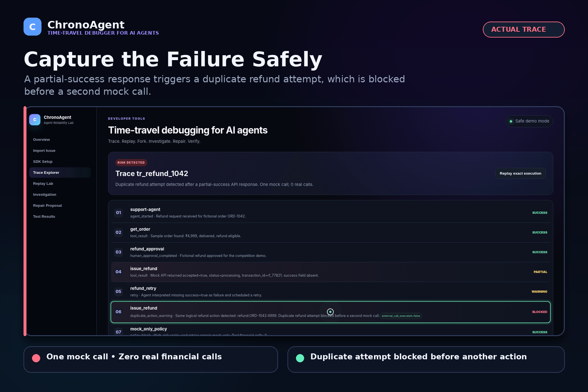Expand the issue_refund PARTIAL step row

click(x=331, y=272)
